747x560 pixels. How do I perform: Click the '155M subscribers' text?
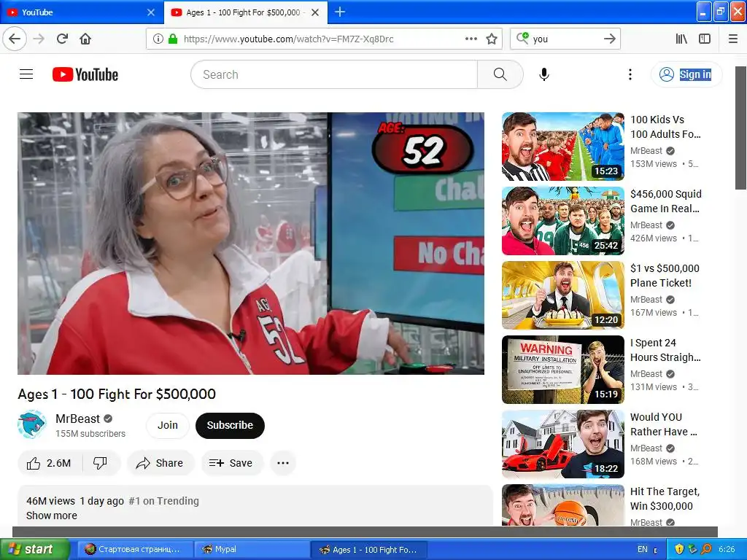click(90, 433)
